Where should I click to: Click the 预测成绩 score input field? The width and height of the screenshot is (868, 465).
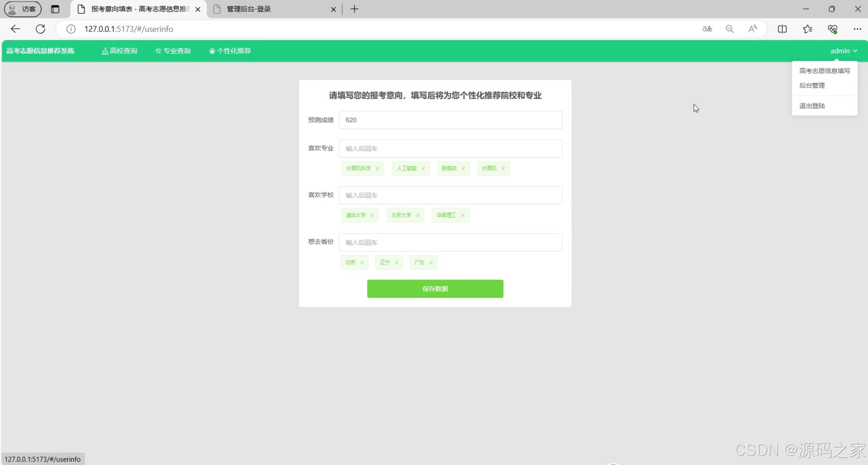tap(450, 120)
